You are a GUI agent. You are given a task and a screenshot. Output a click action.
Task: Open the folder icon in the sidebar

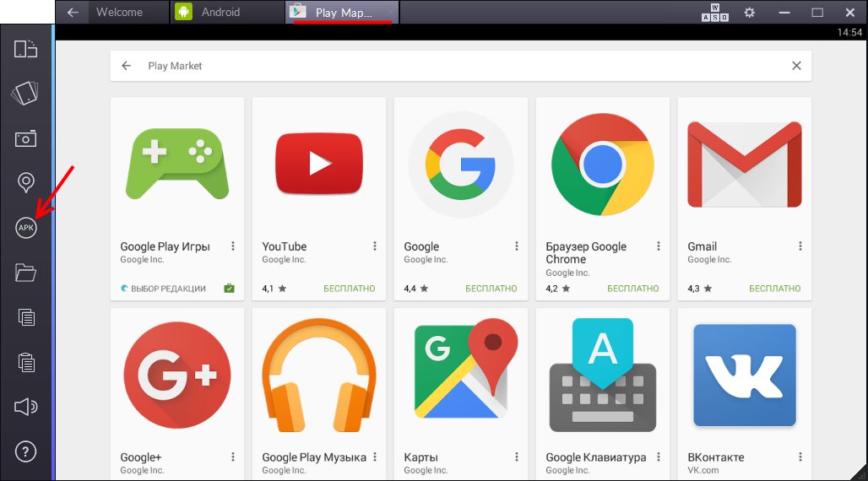(25, 273)
